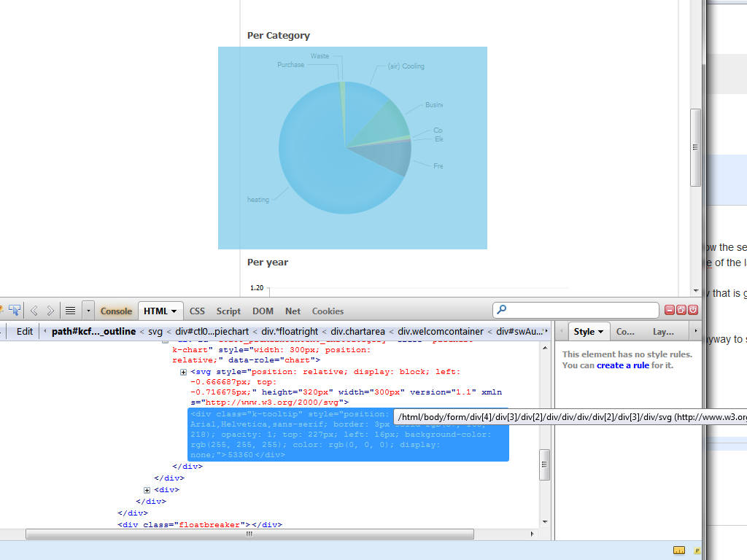Click the 'Per Category' heading

pos(278,36)
